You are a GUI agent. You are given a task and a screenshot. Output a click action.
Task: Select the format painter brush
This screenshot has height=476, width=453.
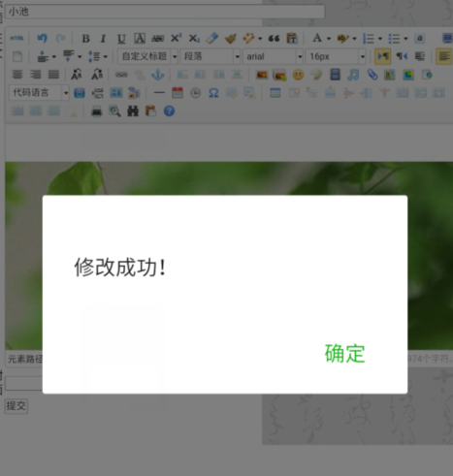230,39
